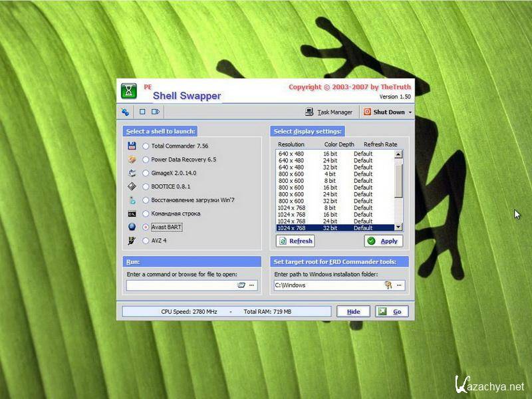Choose the Командная строка shell option
This screenshot has height=399, width=532.
point(146,213)
